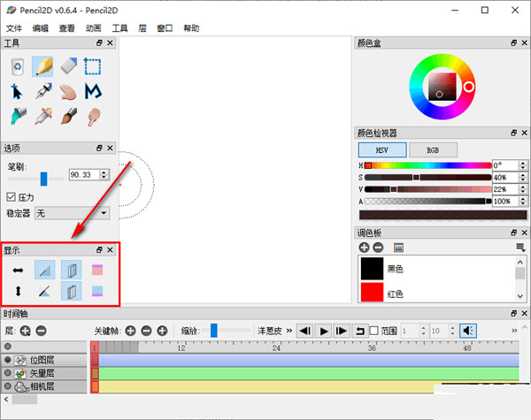
Task: Toggle visibility of 矢量层 layer
Action: click(7, 373)
